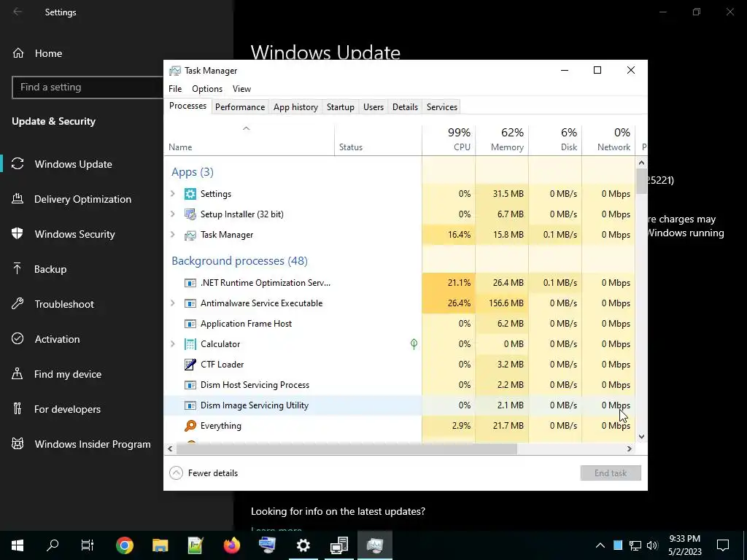The image size is (747, 560).
Task: Click the Application Frame Host icon
Action: pos(190,324)
